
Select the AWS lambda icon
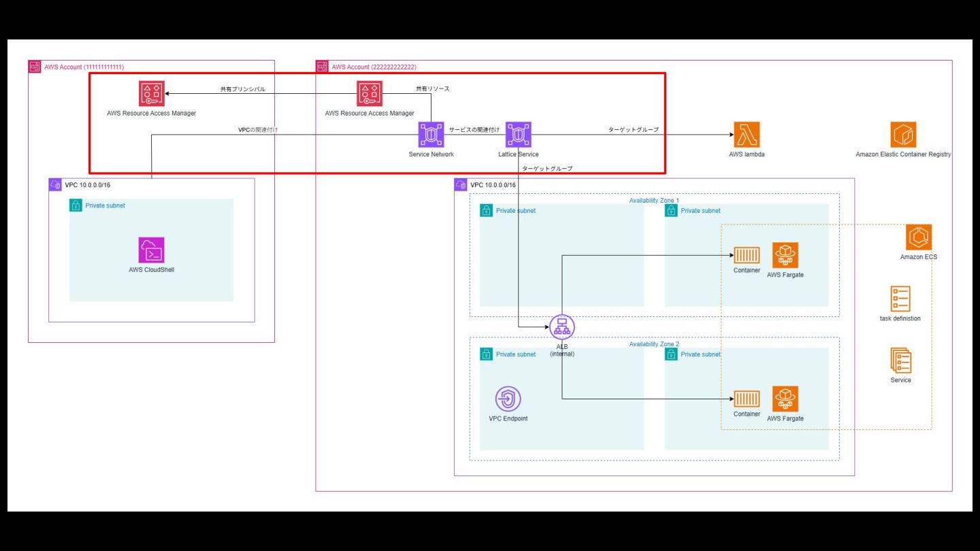point(747,135)
